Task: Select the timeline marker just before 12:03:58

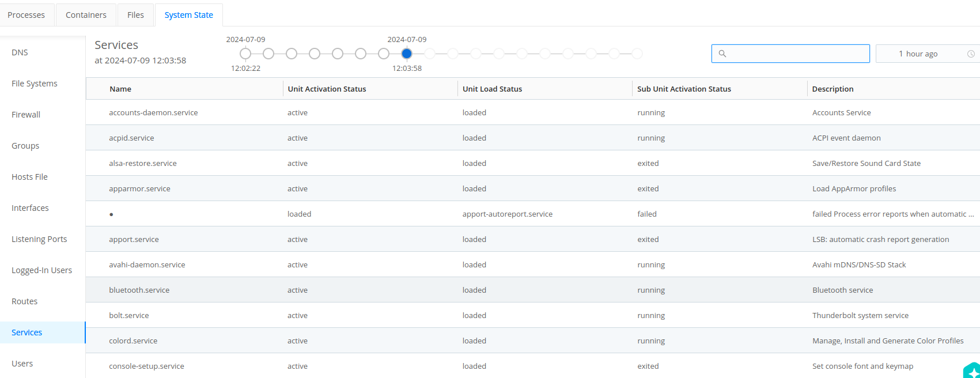Action: click(x=384, y=54)
